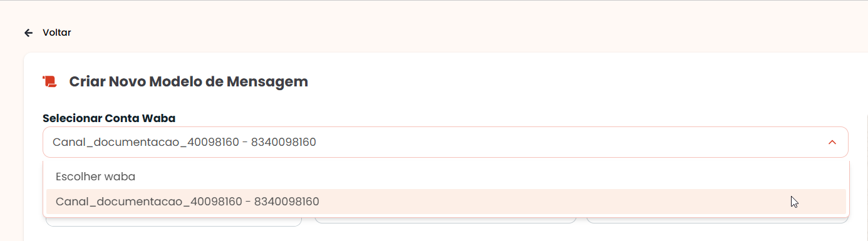Screen dimensions: 868x241
Task: Click the Selecionar Conta Waba label
Action: (x=109, y=118)
